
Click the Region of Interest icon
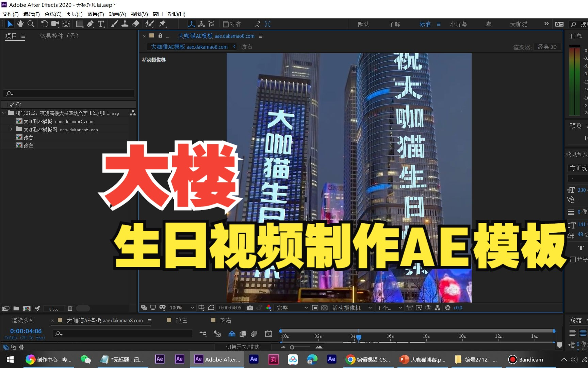coord(315,308)
